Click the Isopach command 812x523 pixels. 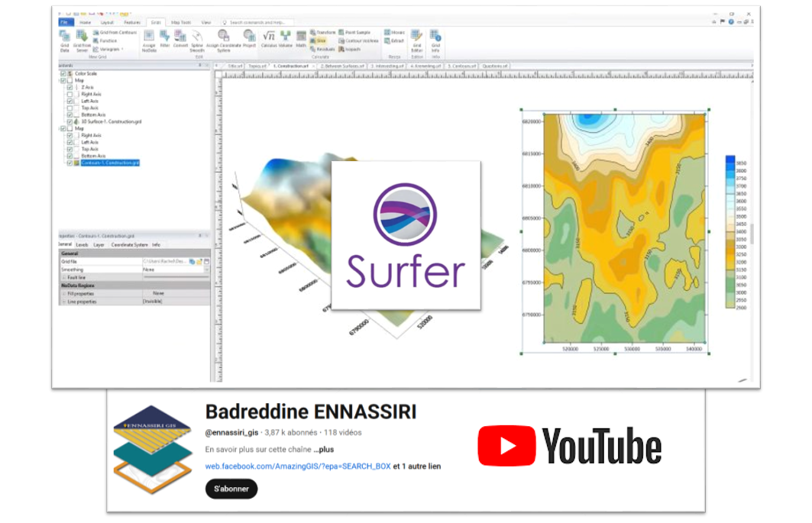(350, 49)
